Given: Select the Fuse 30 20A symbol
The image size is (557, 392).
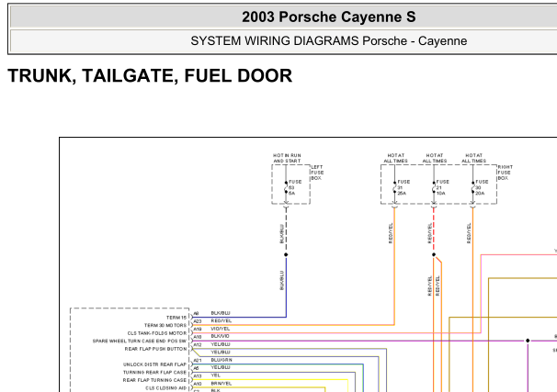Looking at the screenshot, I should pyautogui.click(x=472, y=187).
